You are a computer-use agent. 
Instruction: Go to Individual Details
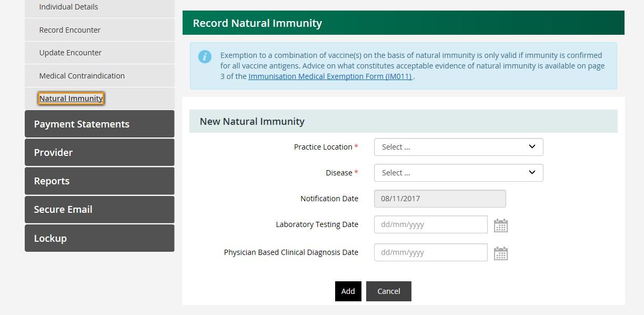point(68,7)
